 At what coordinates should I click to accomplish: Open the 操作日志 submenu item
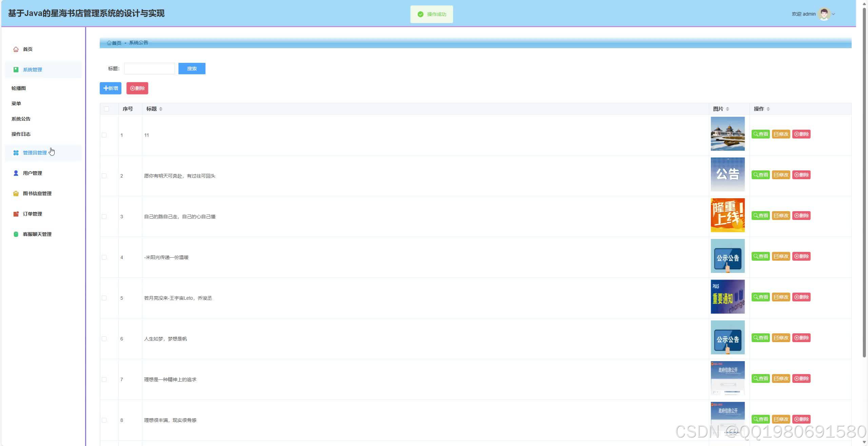click(21, 134)
